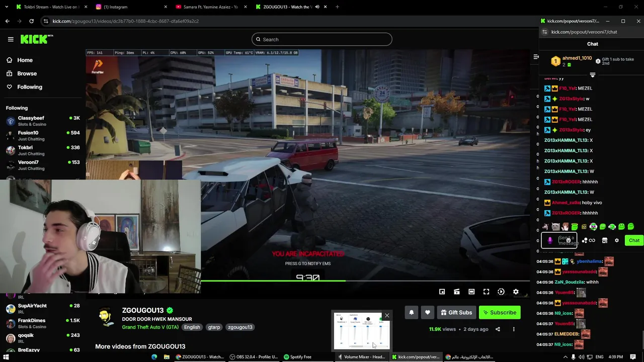Image resolution: width=644 pixels, height=362 pixels.
Task: Open a new browser tab
Action: click(x=337, y=7)
